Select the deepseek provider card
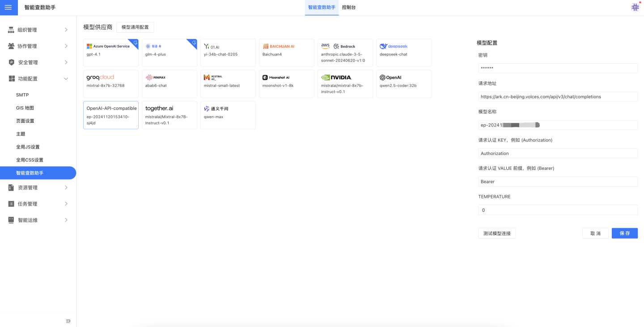Viewport: 644px width, 327px height. pyautogui.click(x=403, y=52)
